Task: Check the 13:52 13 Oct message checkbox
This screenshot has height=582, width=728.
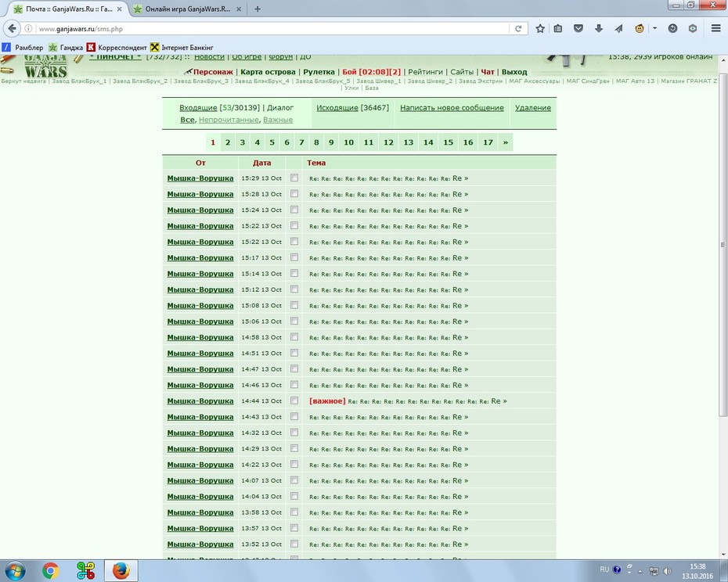Action: [x=294, y=544]
